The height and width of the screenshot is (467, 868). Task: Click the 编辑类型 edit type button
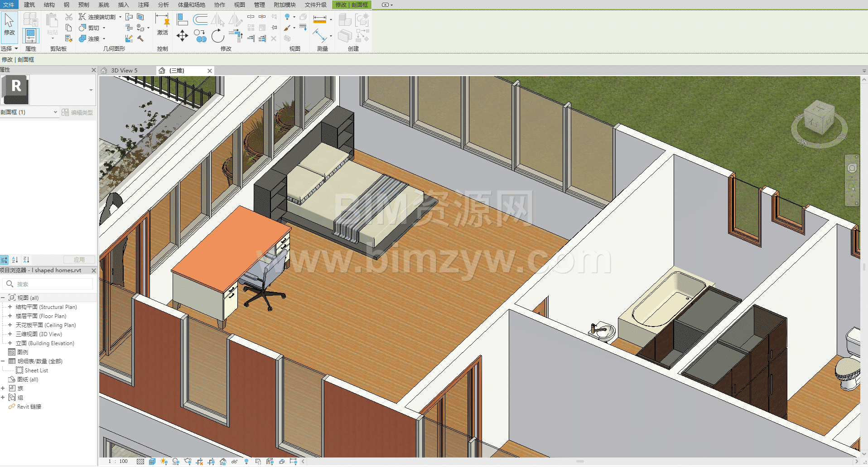click(77, 112)
